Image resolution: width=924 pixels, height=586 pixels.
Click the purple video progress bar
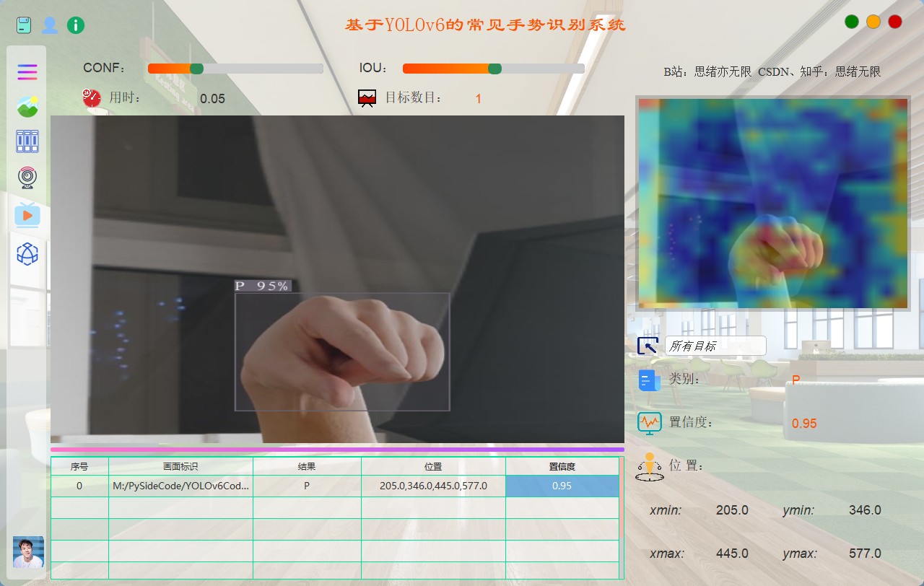337,450
